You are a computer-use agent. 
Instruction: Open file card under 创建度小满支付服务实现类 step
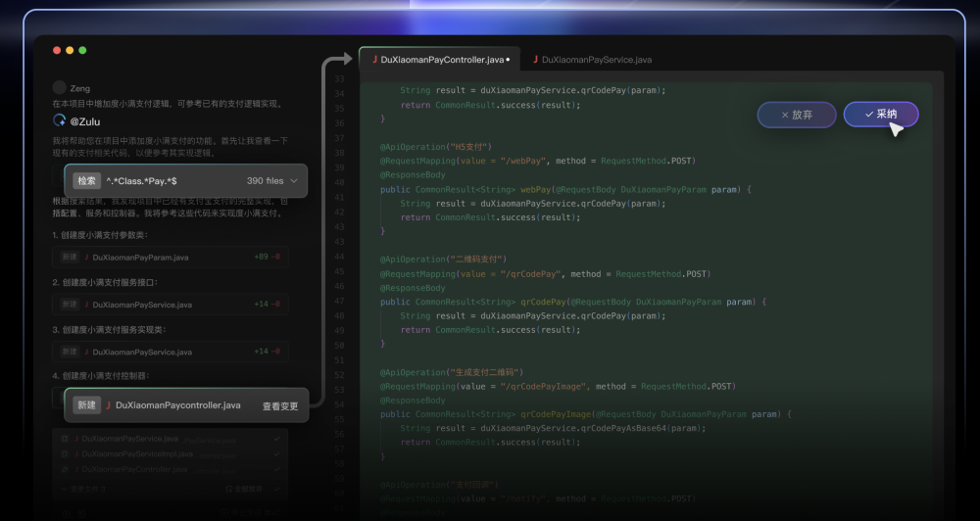(x=170, y=352)
